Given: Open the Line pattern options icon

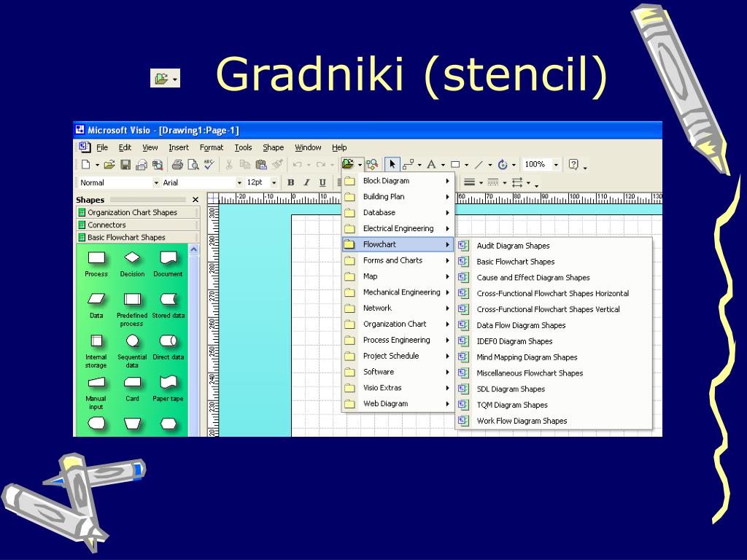Looking at the screenshot, I should (493, 182).
